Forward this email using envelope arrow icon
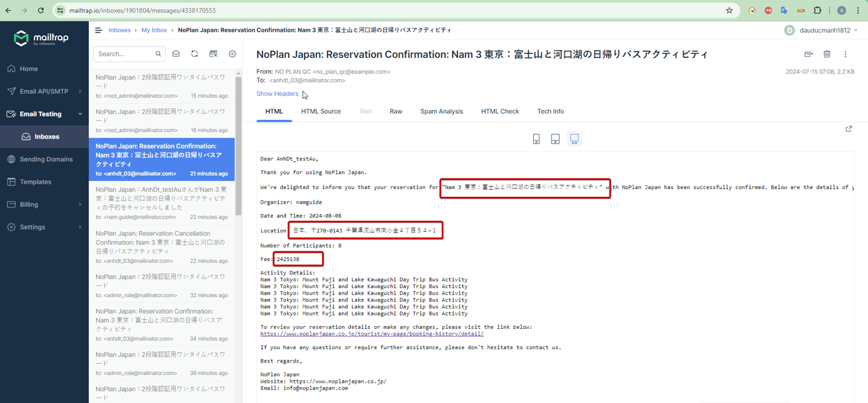Image resolution: width=868 pixels, height=403 pixels. (x=809, y=55)
